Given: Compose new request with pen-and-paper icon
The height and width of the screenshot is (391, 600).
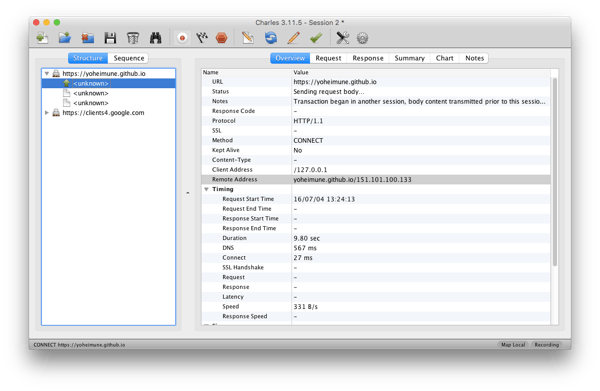Looking at the screenshot, I should click(248, 38).
